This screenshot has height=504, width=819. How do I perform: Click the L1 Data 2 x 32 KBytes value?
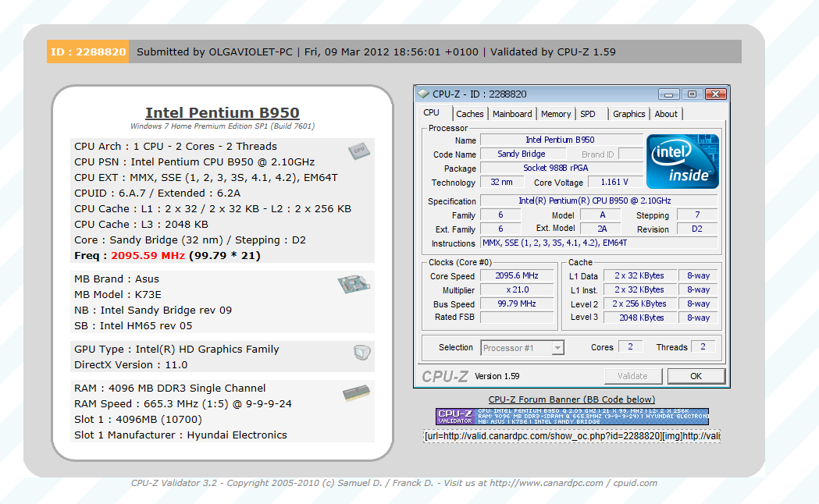click(639, 275)
